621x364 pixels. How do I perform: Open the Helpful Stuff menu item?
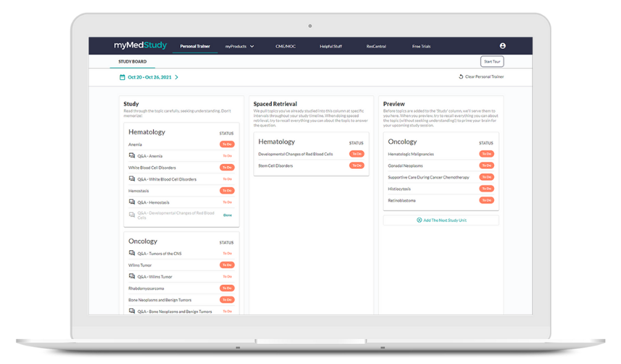coord(331,46)
